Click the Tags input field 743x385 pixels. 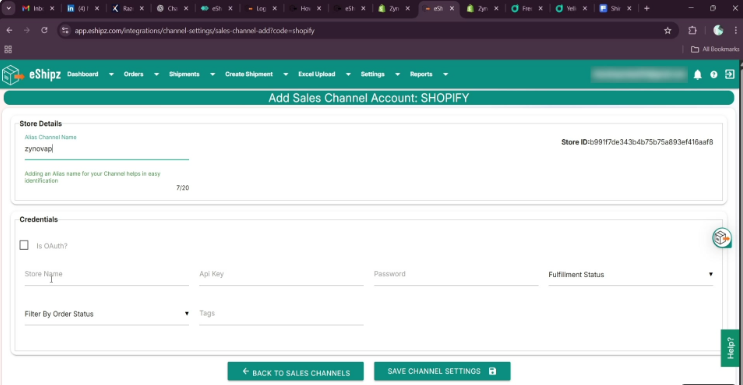tap(281, 315)
